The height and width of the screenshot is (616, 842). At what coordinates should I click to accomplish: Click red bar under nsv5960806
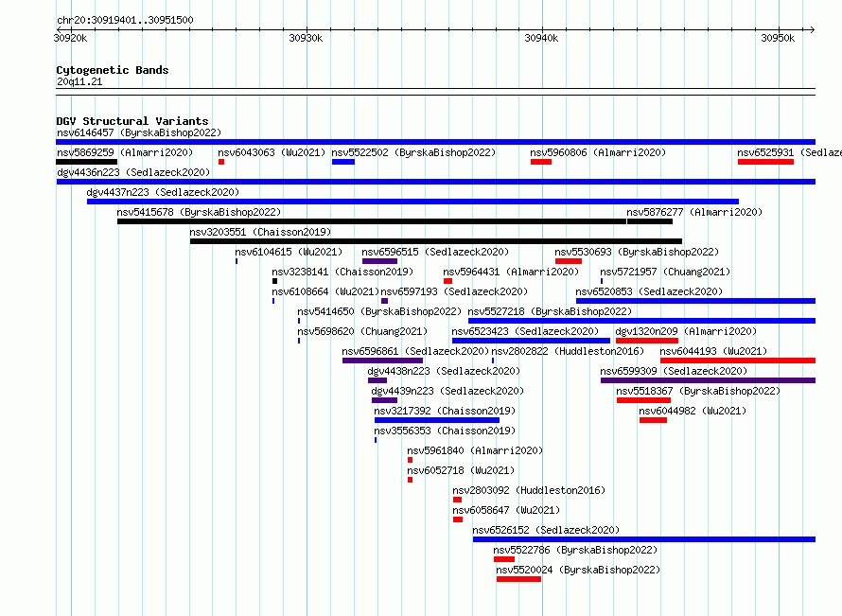click(541, 162)
